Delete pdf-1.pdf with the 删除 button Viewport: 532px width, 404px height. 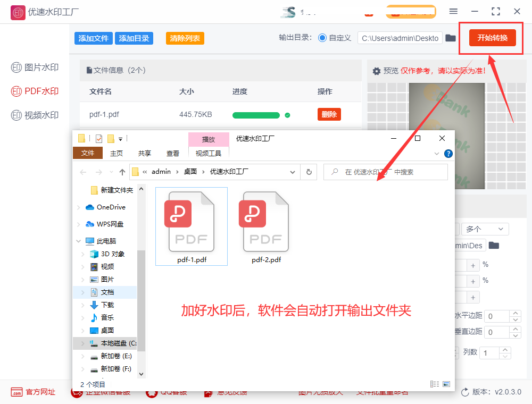click(329, 115)
